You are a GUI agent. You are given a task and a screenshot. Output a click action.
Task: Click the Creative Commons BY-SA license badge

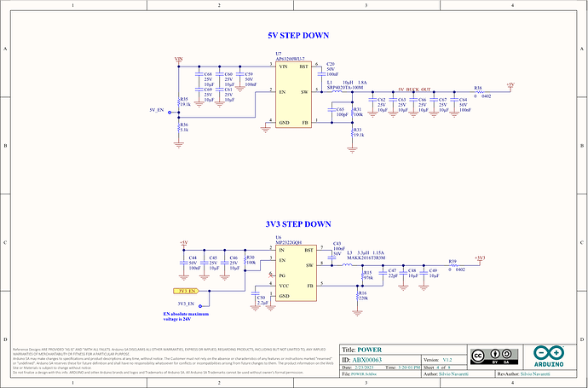point(494,356)
